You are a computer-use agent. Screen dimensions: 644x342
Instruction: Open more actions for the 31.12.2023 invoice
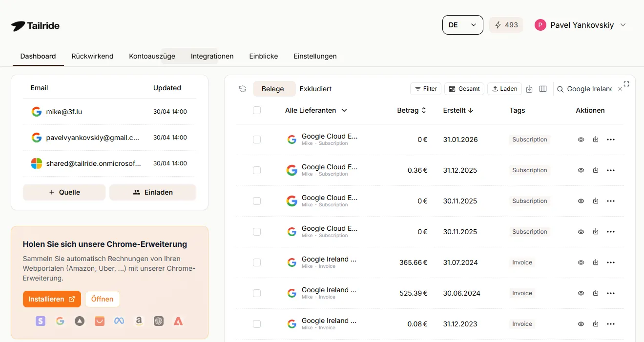pos(611,324)
